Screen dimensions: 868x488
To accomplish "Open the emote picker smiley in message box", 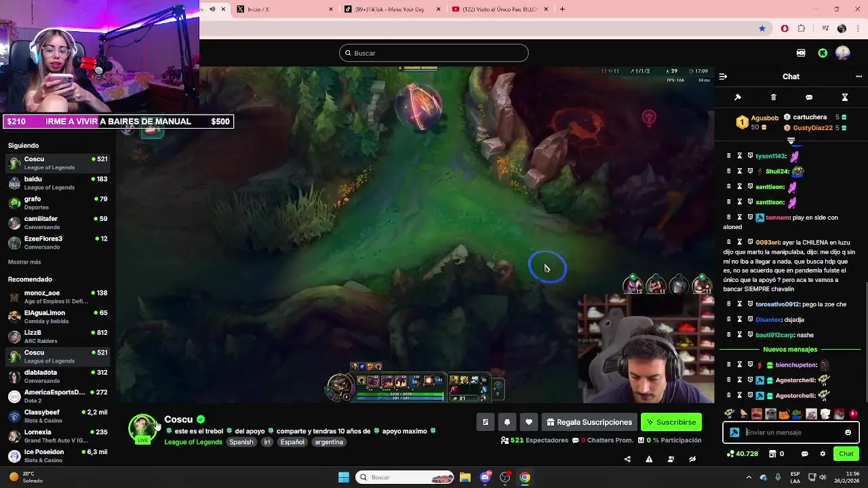I will pyautogui.click(x=848, y=432).
